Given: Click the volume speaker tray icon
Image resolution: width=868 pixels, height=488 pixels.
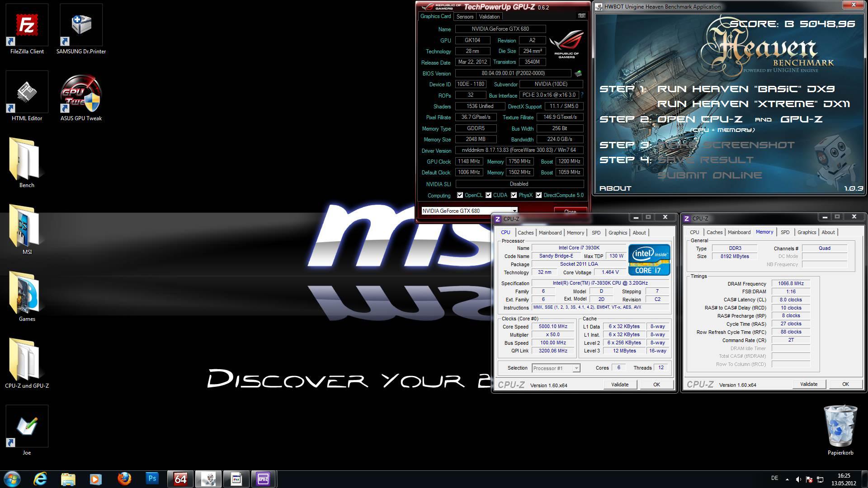Looking at the screenshot, I should pos(798,479).
